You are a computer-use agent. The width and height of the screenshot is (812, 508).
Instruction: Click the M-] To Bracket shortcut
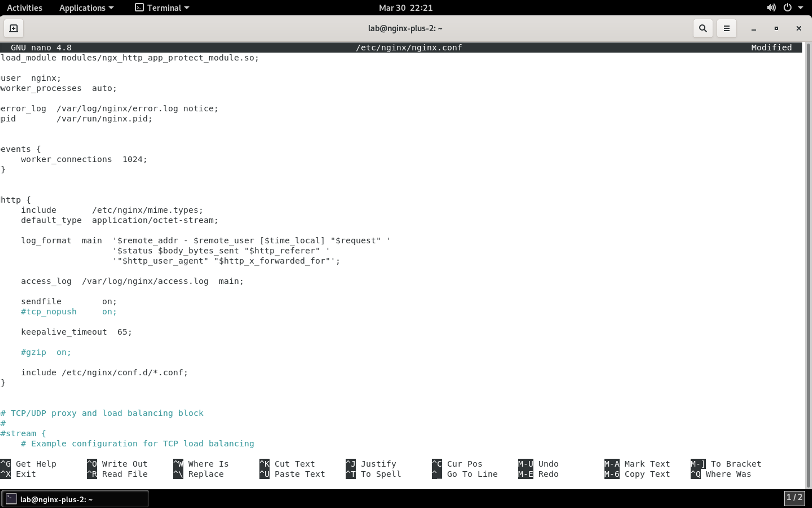tap(726, 464)
